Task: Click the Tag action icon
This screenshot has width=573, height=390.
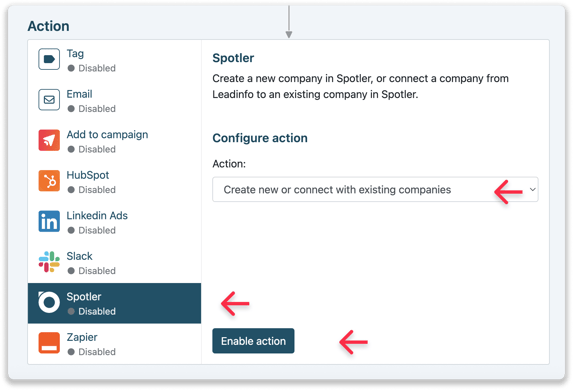Action: pyautogui.click(x=49, y=59)
